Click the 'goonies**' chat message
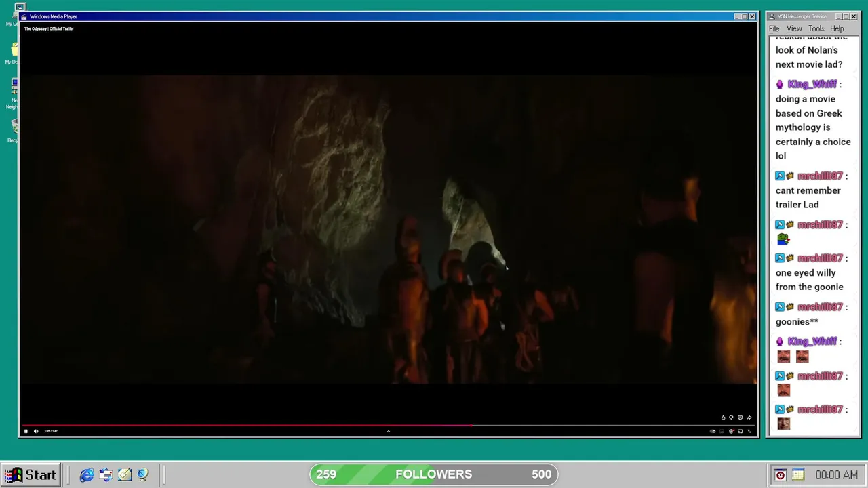The height and width of the screenshot is (488, 868). [797, 322]
